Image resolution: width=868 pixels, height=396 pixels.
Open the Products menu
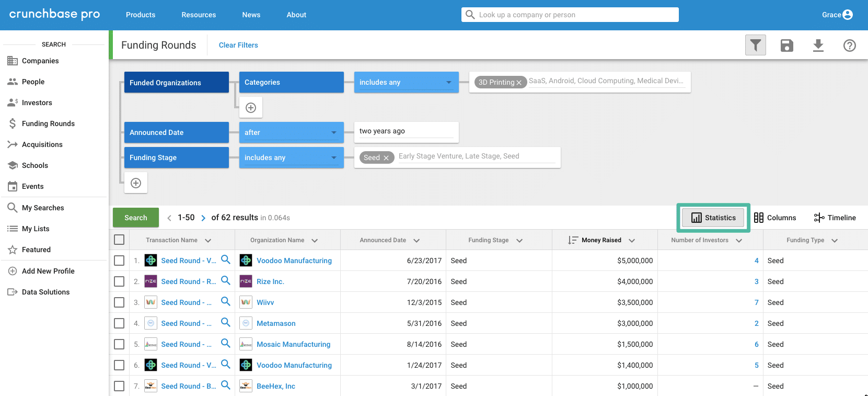click(141, 15)
